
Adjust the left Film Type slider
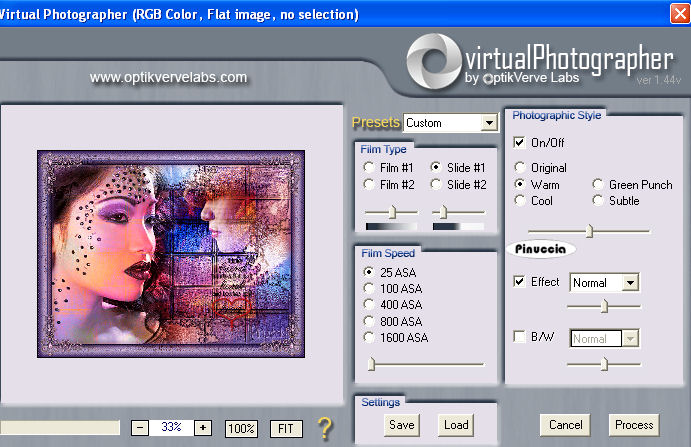(392, 212)
